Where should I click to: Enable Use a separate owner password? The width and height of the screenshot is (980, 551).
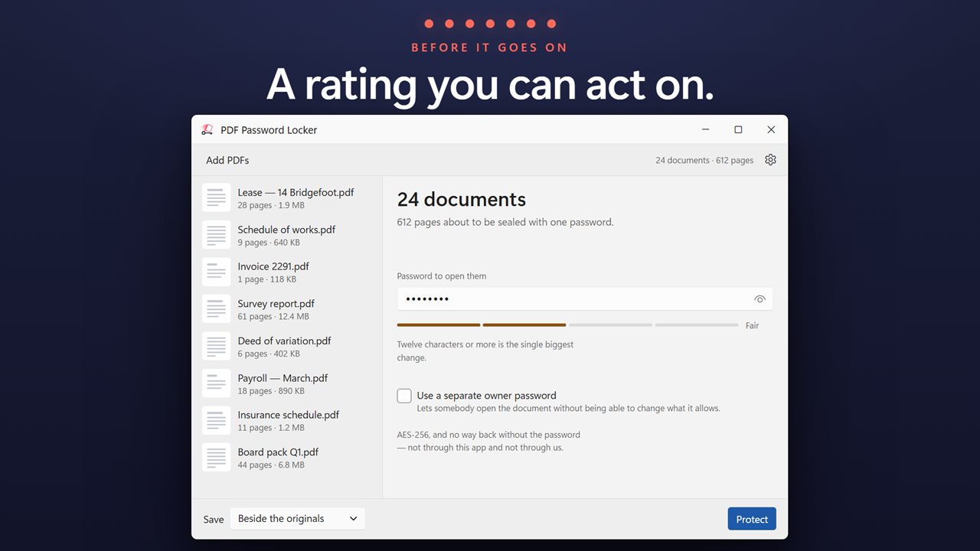click(x=404, y=396)
